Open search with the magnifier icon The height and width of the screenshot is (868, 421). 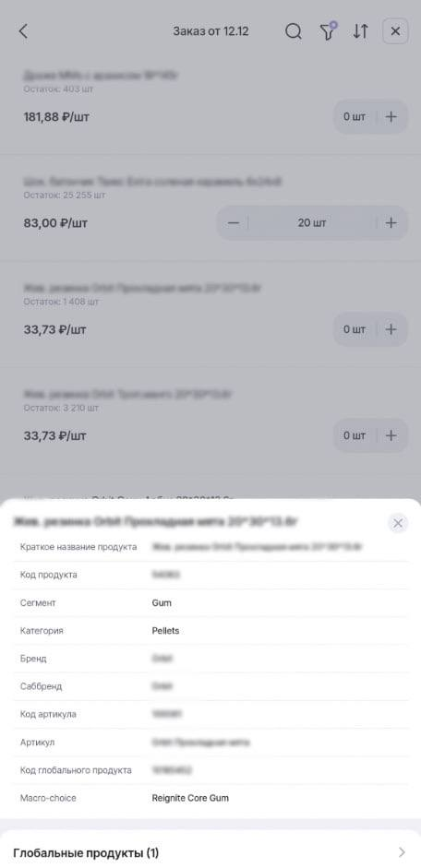[294, 31]
